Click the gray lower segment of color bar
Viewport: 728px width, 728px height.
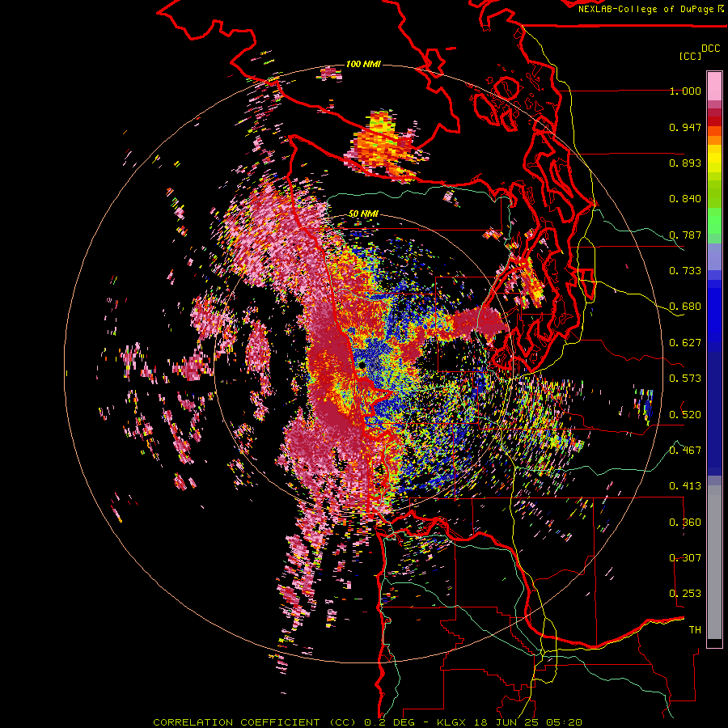(x=714, y=562)
